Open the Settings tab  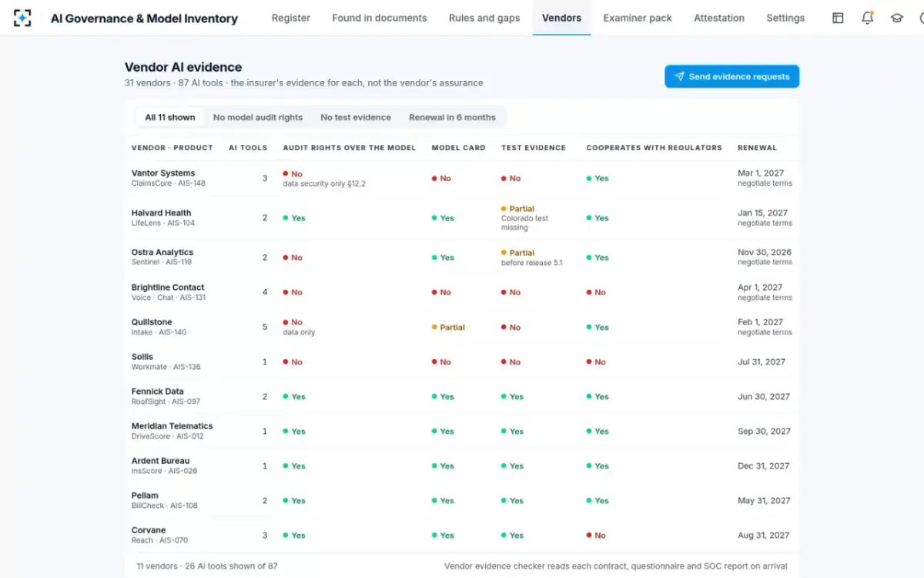click(785, 18)
